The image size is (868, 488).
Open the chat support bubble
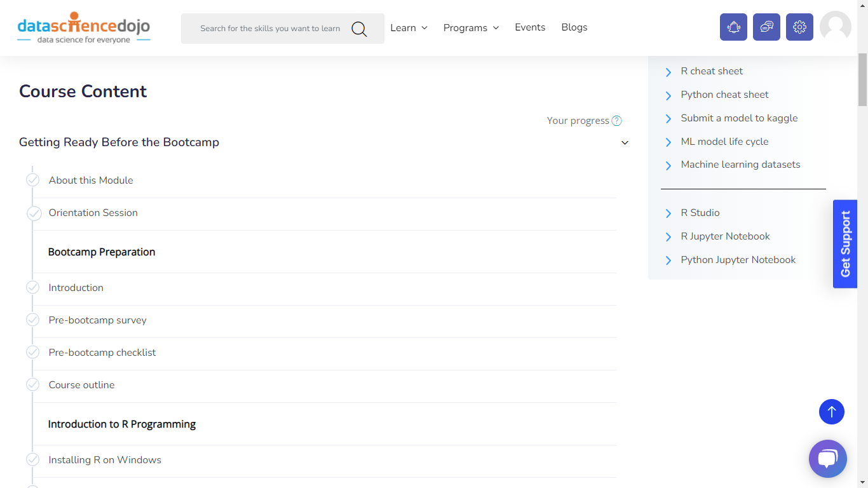827,458
